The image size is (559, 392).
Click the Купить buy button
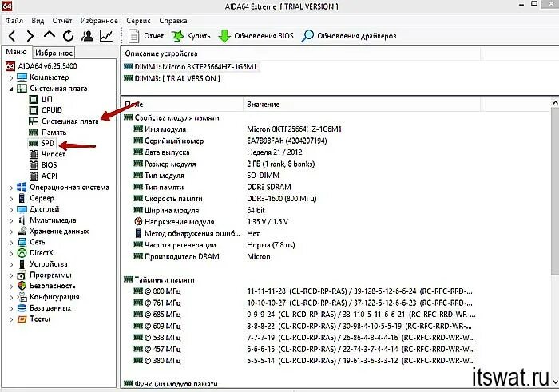tap(191, 36)
